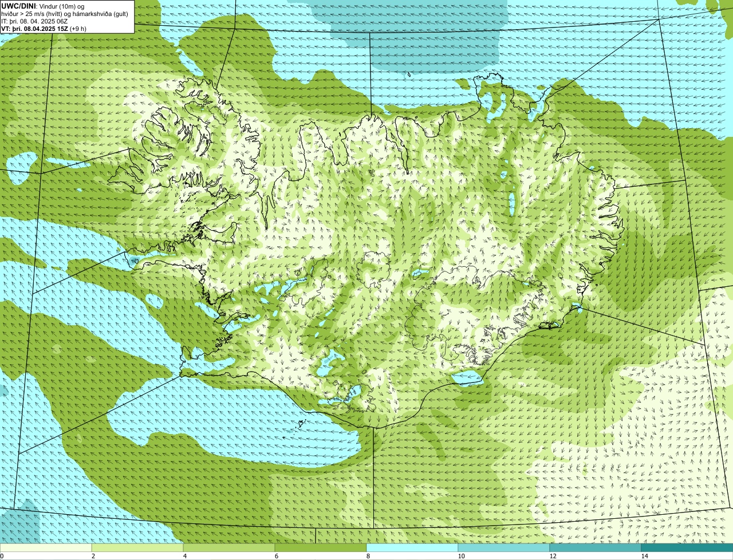Viewport: 733px width, 560px height.
Task: Click the '6' label on the scale
Action: 276,556
